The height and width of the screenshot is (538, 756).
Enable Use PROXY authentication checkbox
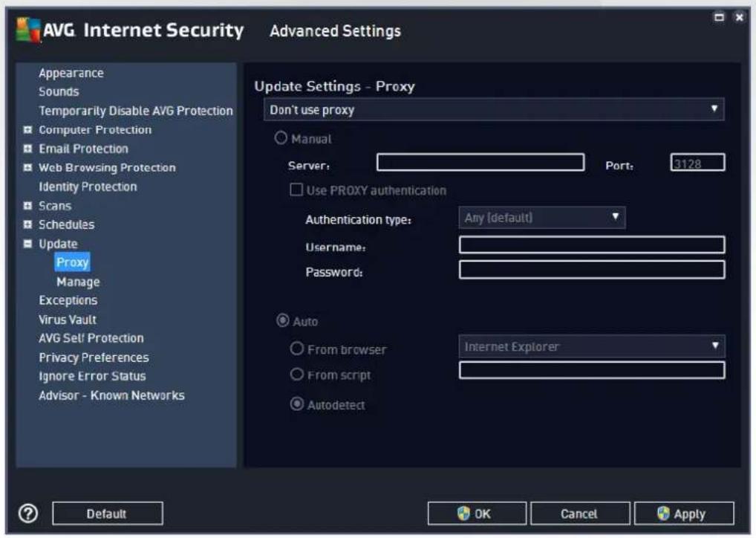pos(296,189)
